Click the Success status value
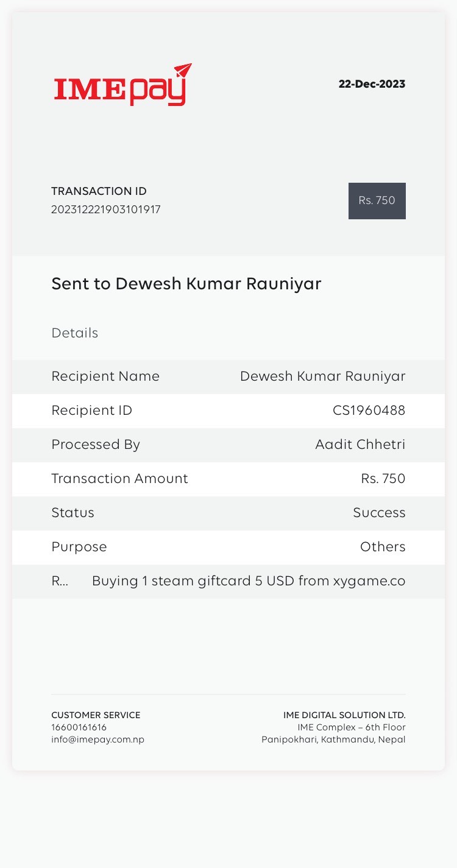 [x=379, y=513]
